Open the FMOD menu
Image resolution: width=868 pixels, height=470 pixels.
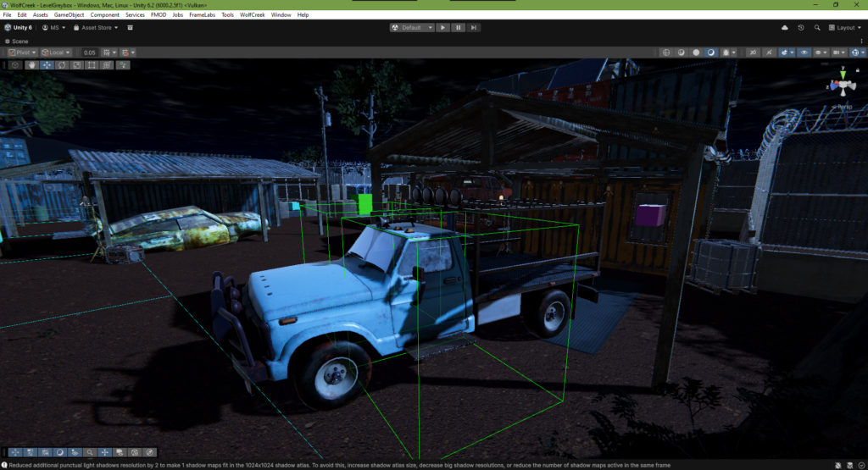tap(158, 14)
